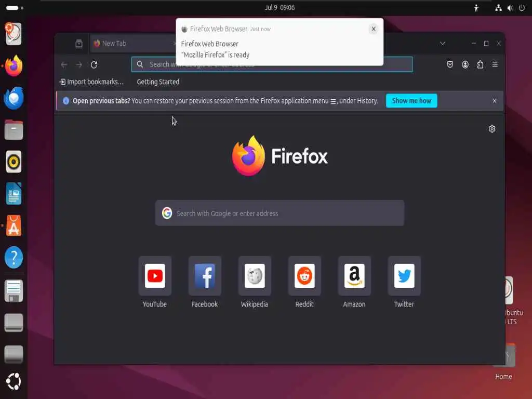This screenshot has height=399, width=532.
Task: Open the power menu icon in the top bar
Action: point(522,8)
